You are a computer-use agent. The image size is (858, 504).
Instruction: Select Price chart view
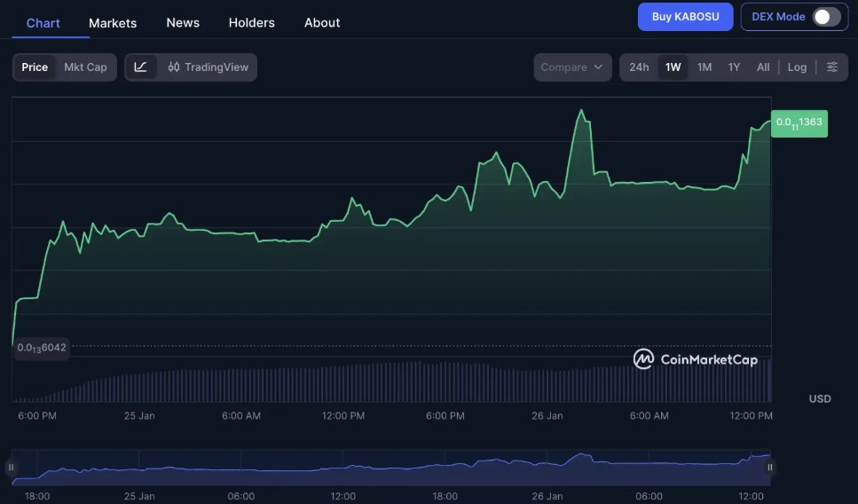tap(35, 67)
